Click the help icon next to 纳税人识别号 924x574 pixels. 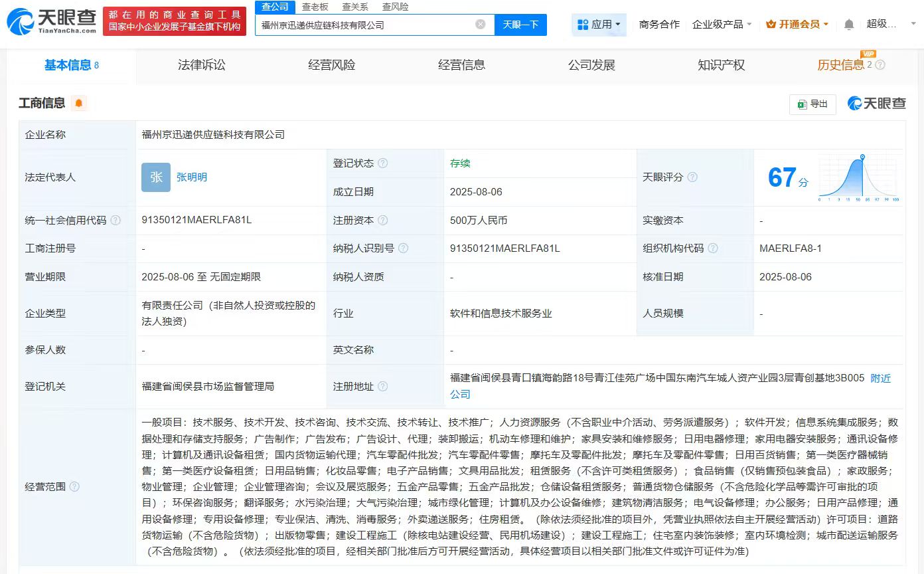(x=403, y=248)
